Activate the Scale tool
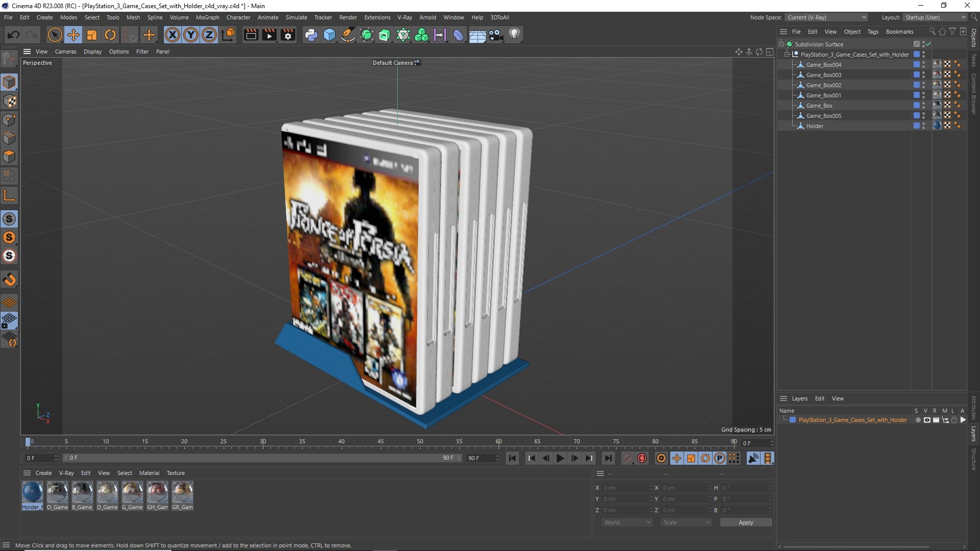 pos(92,35)
